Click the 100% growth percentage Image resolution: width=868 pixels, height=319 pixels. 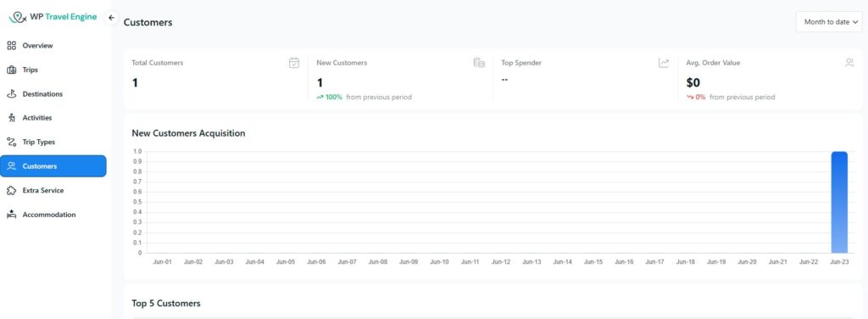point(334,98)
